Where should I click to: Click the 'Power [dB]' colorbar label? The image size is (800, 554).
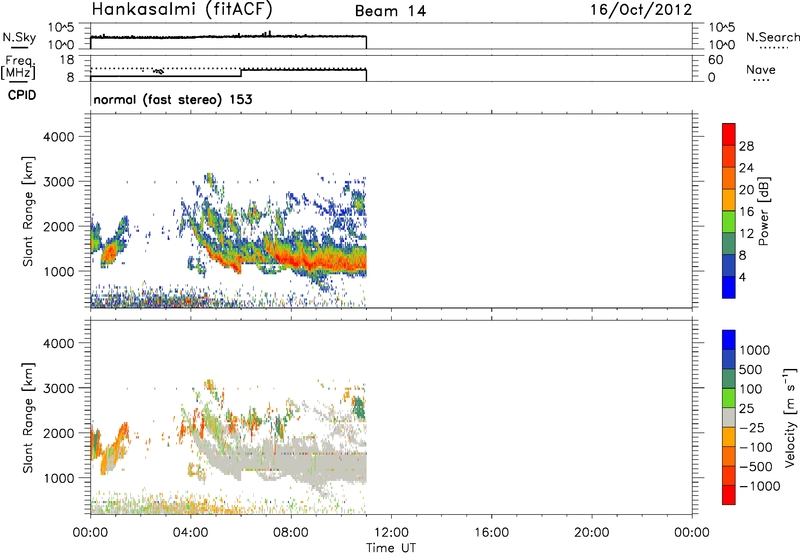(763, 211)
